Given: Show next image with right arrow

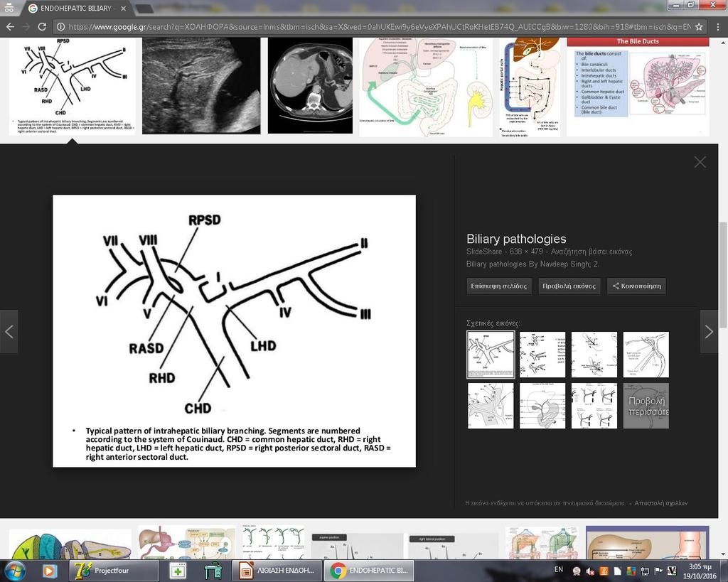Looking at the screenshot, I should [709, 332].
